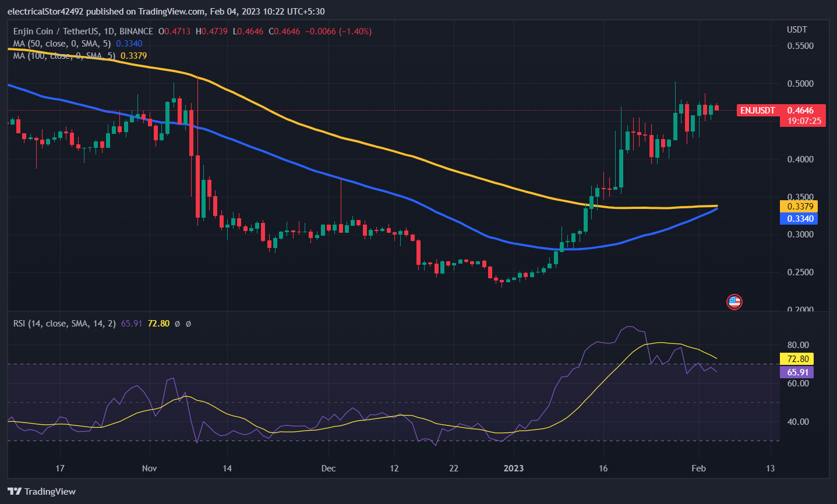Click the RSI legend value 65.91 in purple
The width and height of the screenshot is (837, 504).
(x=132, y=324)
